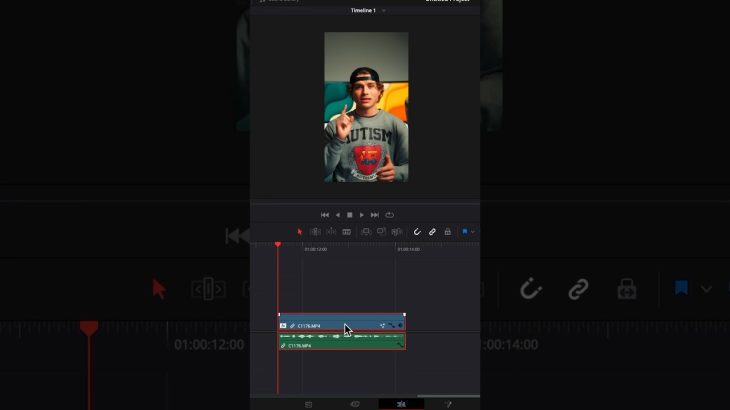Play the timeline forward
This screenshot has width=730, height=410.
(x=362, y=215)
